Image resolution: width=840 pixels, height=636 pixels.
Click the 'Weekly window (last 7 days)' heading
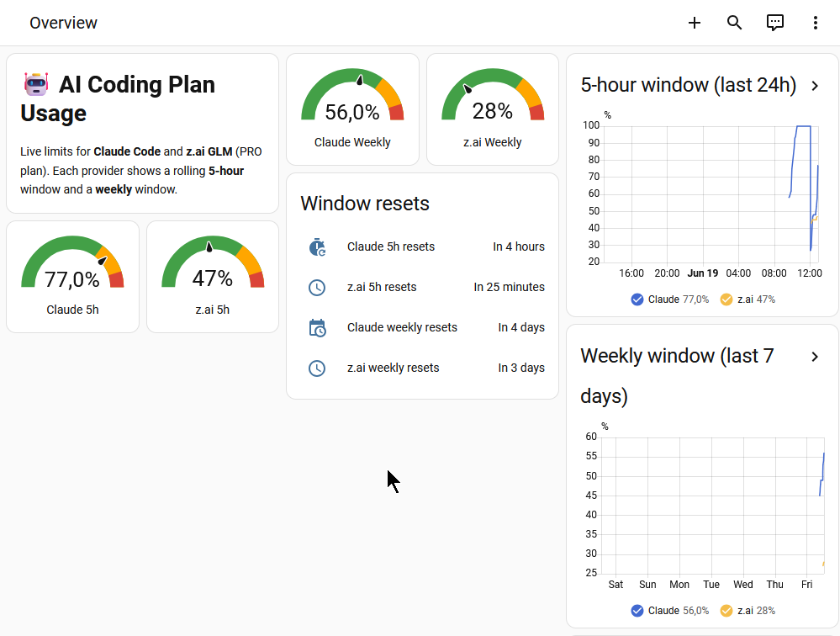[677, 376]
